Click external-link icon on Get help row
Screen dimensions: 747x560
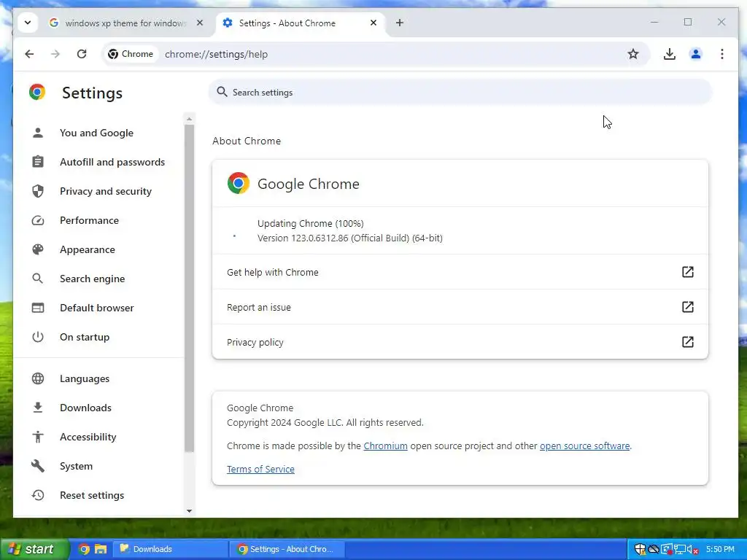pos(687,272)
